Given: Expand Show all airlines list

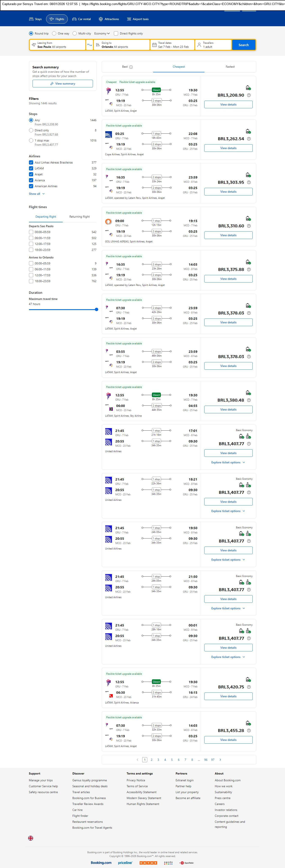Looking at the screenshot, I should click(x=37, y=194).
